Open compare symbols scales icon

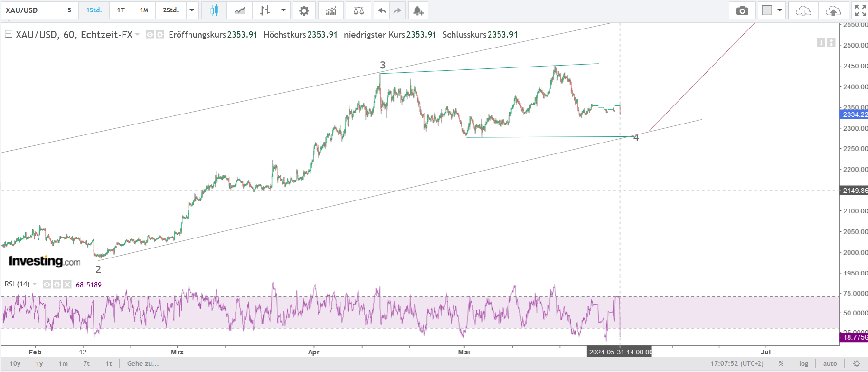(x=359, y=10)
